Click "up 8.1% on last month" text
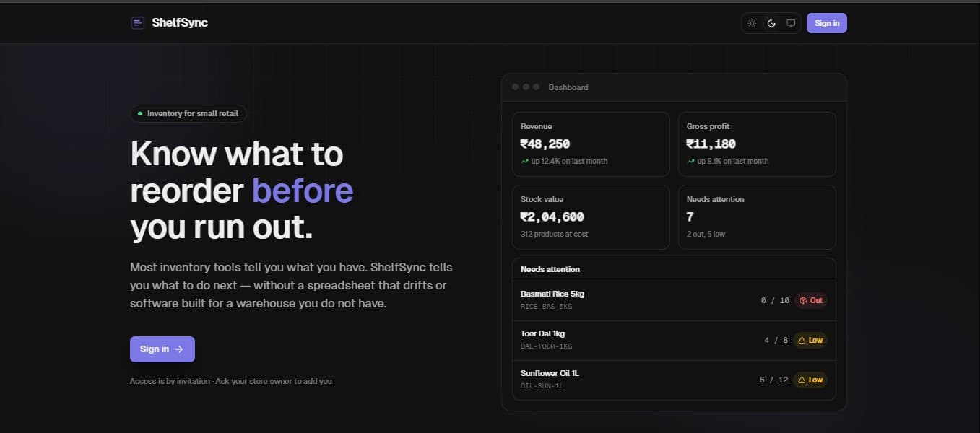Image resolution: width=980 pixels, height=433 pixels. 733,162
